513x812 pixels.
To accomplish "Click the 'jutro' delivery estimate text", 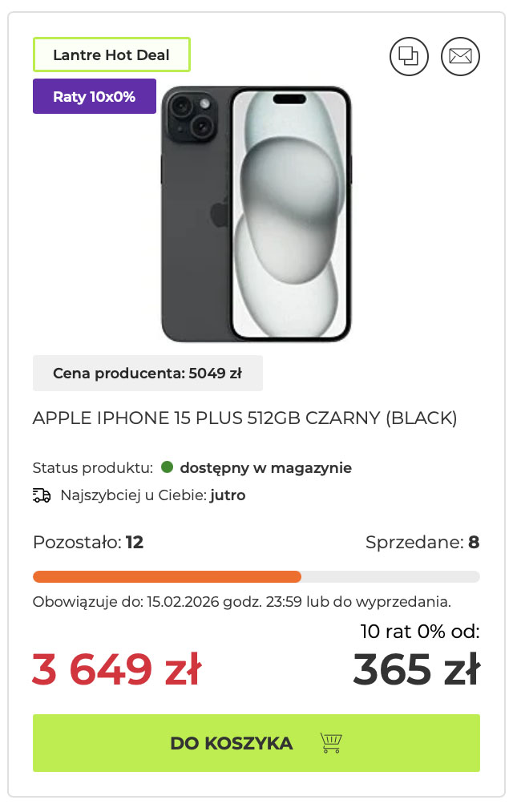I will click(x=228, y=495).
